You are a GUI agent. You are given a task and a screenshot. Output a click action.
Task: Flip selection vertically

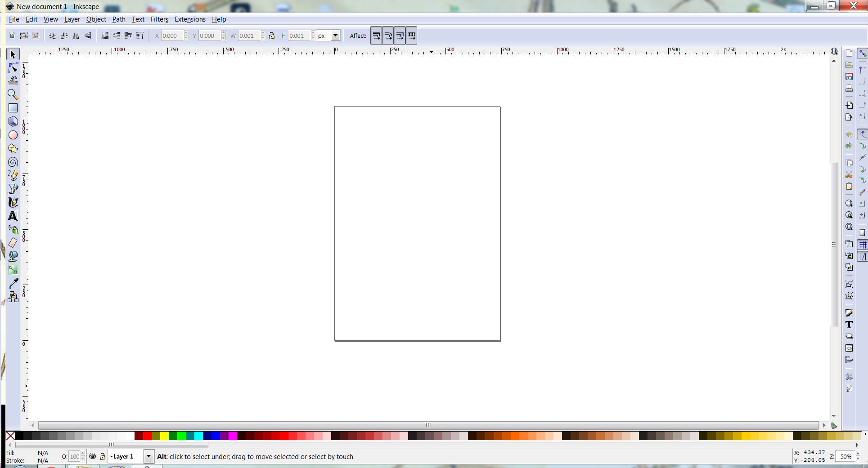click(x=88, y=36)
